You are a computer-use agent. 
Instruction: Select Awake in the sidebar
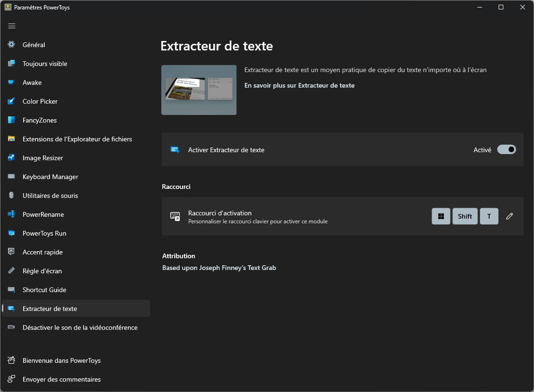coord(76,82)
